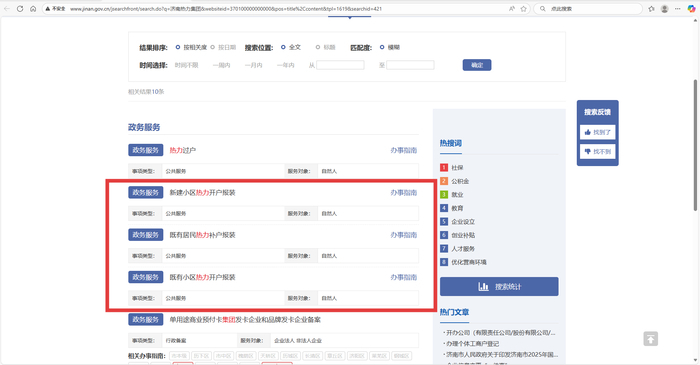
Task: Open 既有居民热力补户报装 result
Action: [202, 235]
